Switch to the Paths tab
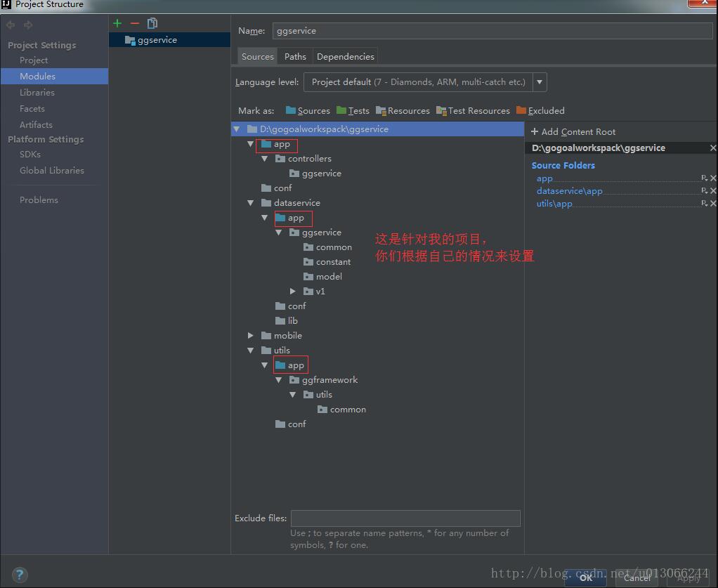Image resolution: width=718 pixels, height=588 pixels. point(295,56)
